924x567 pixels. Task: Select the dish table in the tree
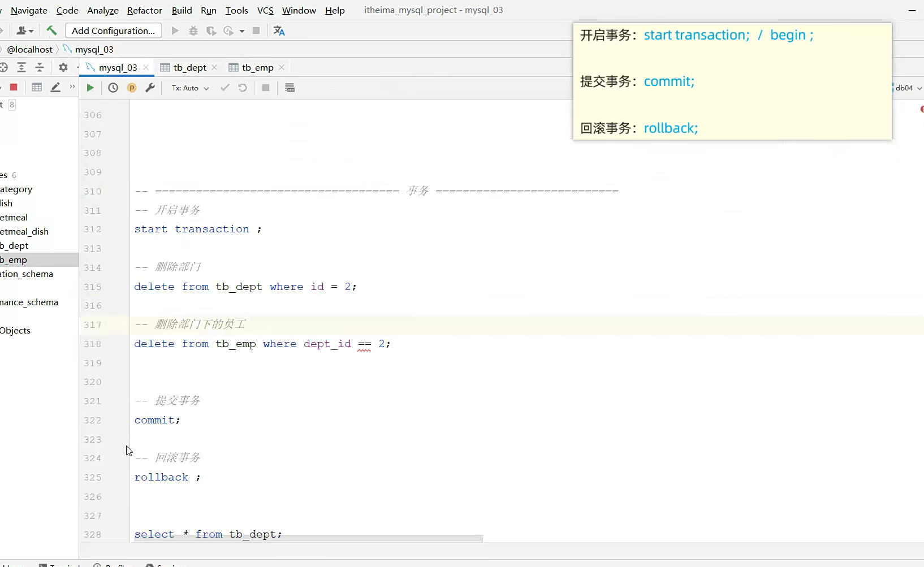pos(6,204)
